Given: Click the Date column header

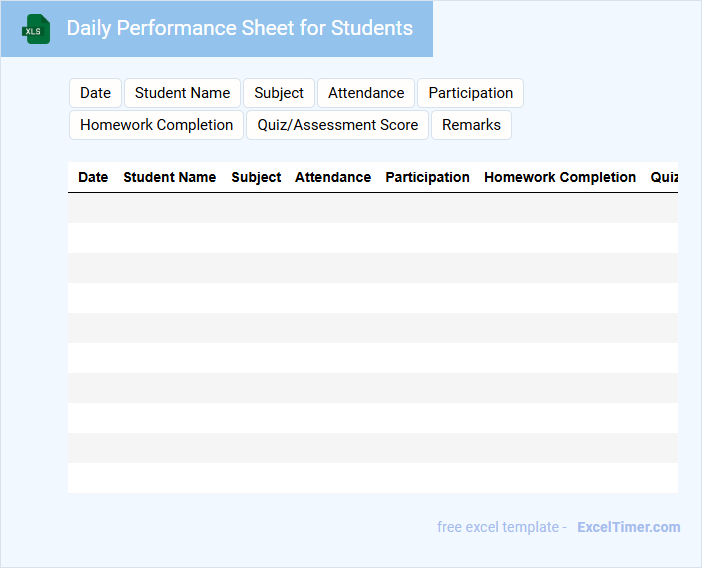Looking at the screenshot, I should pos(93,177).
